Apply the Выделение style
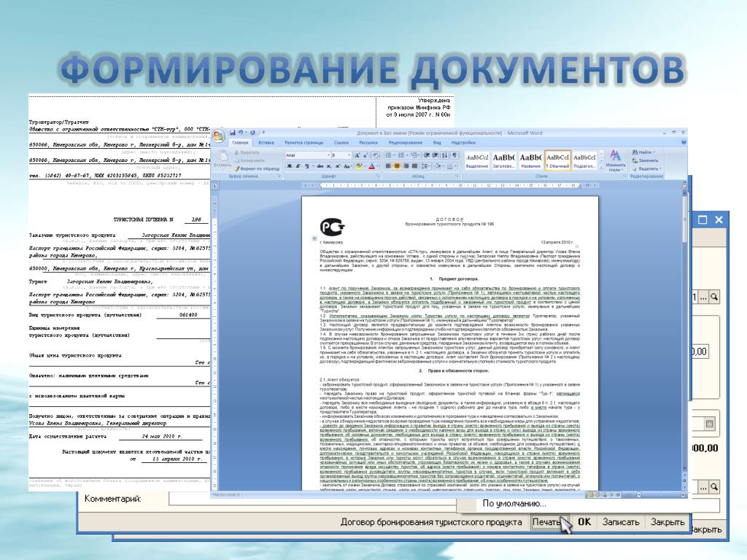 coord(477,160)
